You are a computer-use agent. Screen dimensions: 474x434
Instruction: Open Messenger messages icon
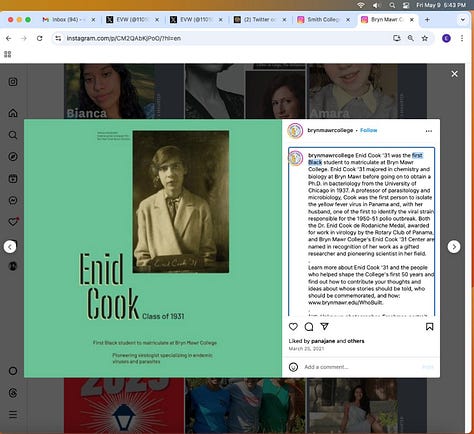click(13, 200)
